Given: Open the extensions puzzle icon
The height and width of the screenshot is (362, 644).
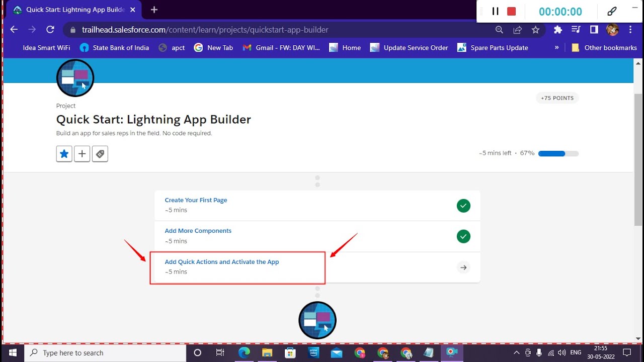Looking at the screenshot, I should click(x=557, y=30).
